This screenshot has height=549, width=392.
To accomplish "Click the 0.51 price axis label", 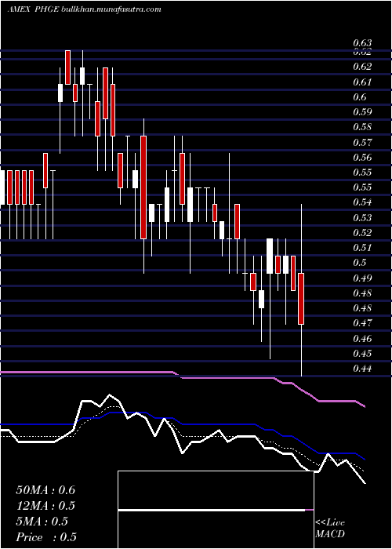I will tap(362, 248).
